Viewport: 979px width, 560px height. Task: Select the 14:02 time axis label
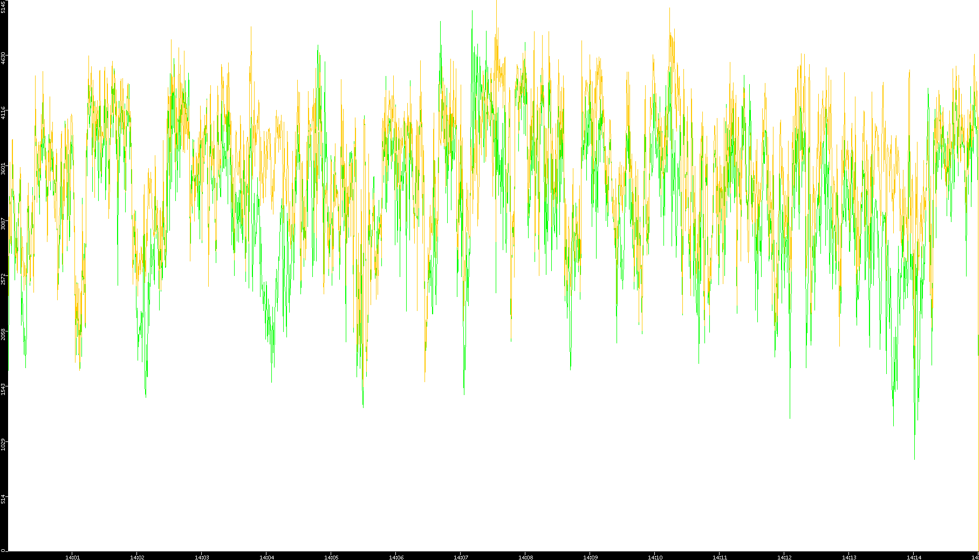click(x=137, y=557)
